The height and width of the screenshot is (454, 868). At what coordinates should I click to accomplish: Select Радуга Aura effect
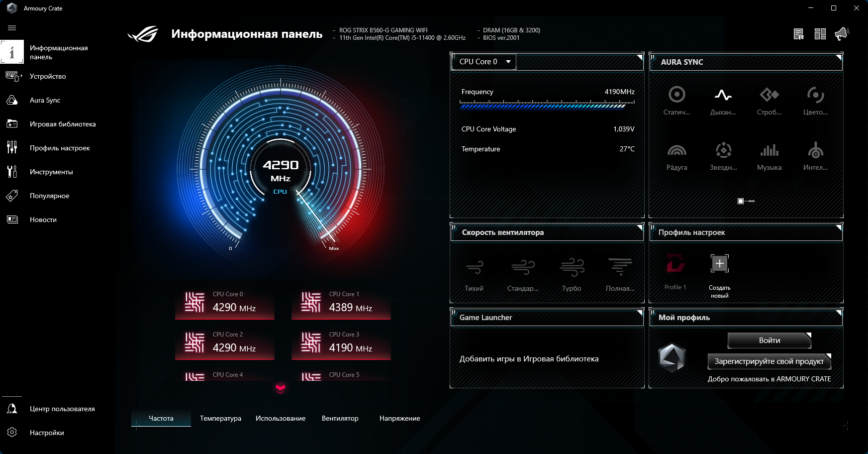(677, 156)
